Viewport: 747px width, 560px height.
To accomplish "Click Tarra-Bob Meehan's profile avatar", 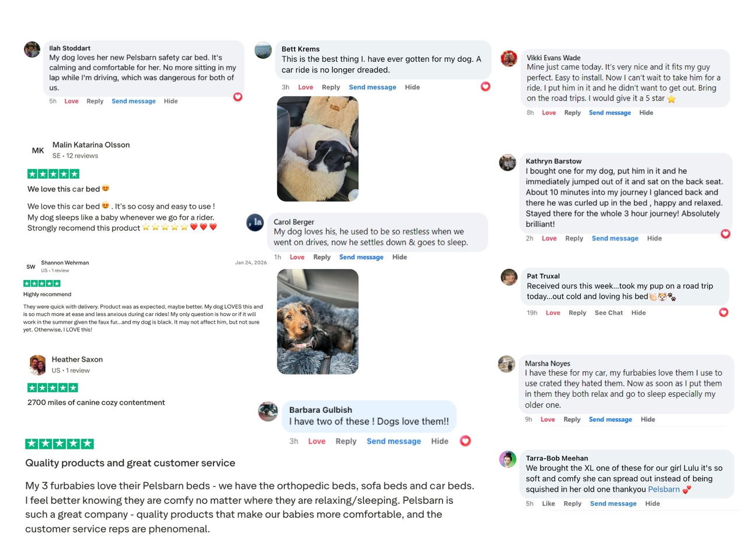I will pos(508,459).
